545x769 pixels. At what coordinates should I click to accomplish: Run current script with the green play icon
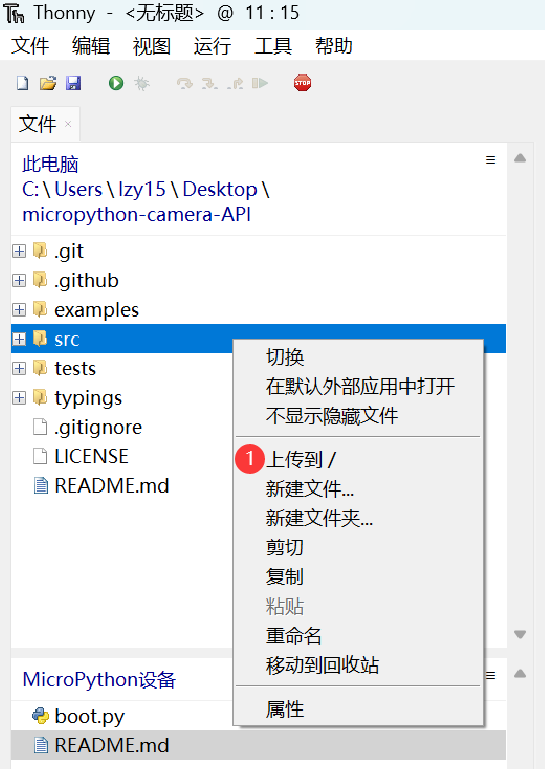[116, 83]
